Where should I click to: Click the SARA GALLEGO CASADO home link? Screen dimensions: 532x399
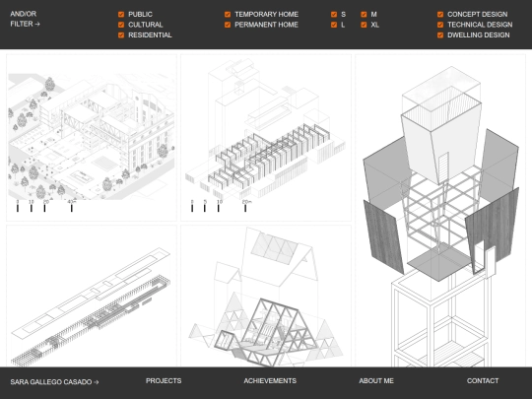click(54, 382)
